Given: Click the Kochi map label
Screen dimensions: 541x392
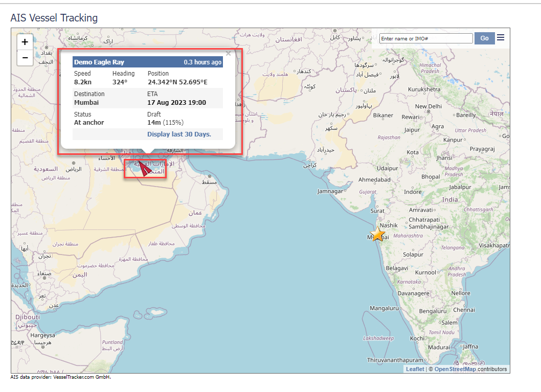Looking at the screenshot, I should tap(417, 338).
